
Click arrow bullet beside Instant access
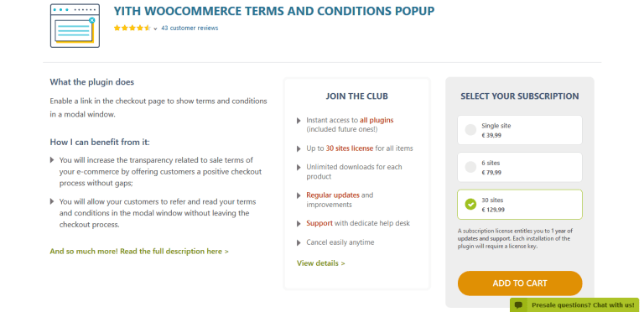point(299,121)
